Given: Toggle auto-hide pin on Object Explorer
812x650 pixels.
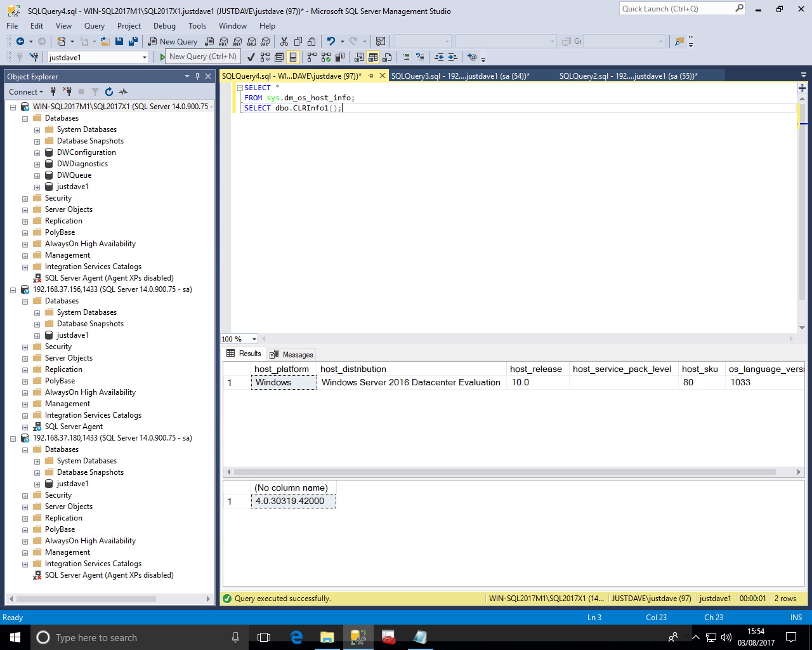Looking at the screenshot, I should point(197,76).
